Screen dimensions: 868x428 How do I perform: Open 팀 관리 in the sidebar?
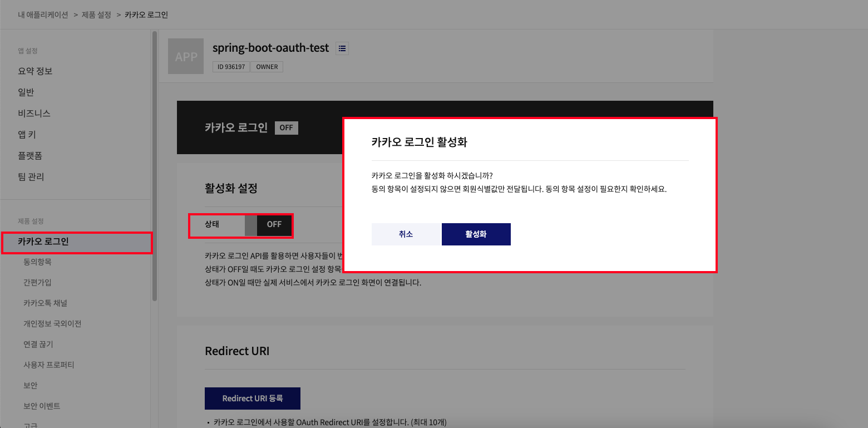[31, 177]
